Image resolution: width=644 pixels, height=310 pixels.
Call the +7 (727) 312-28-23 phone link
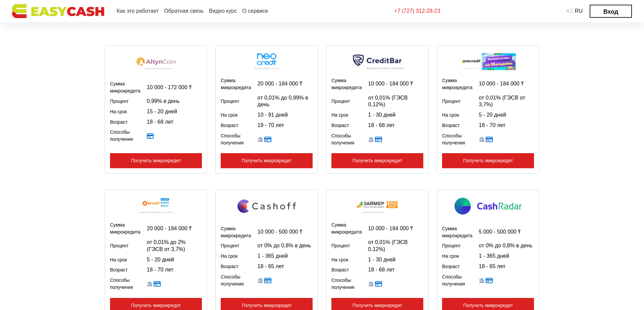click(x=417, y=11)
